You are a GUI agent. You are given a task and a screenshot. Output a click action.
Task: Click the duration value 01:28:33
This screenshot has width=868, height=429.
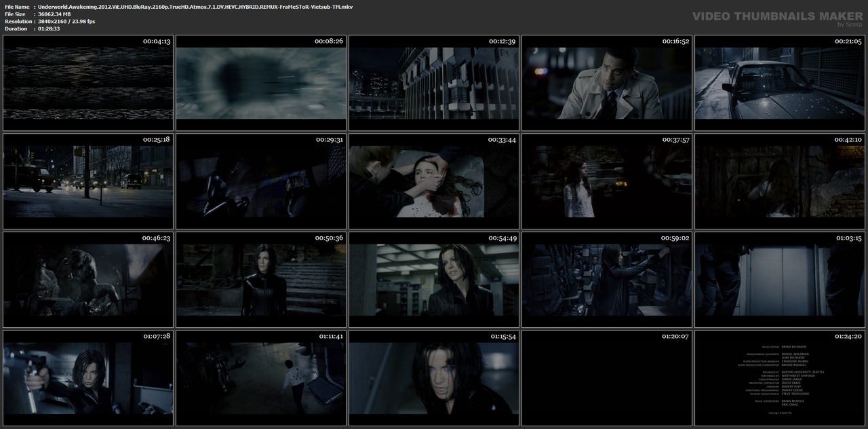(x=49, y=29)
